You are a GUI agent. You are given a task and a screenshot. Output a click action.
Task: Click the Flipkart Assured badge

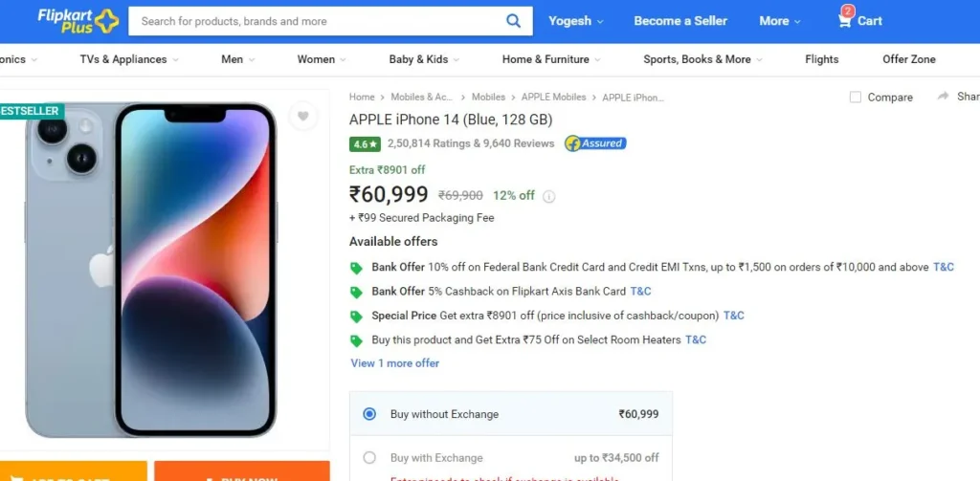595,143
